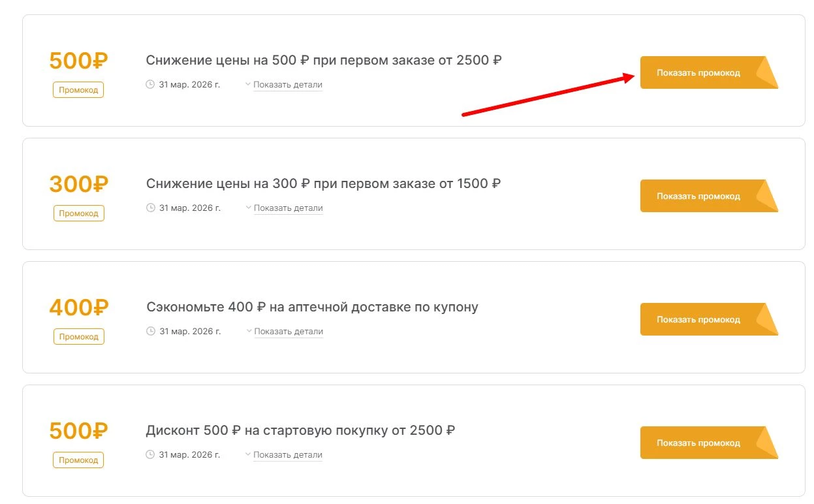Expand details of 500 ₽ starter purchase discount
The height and width of the screenshot is (504, 814).
pos(287,455)
